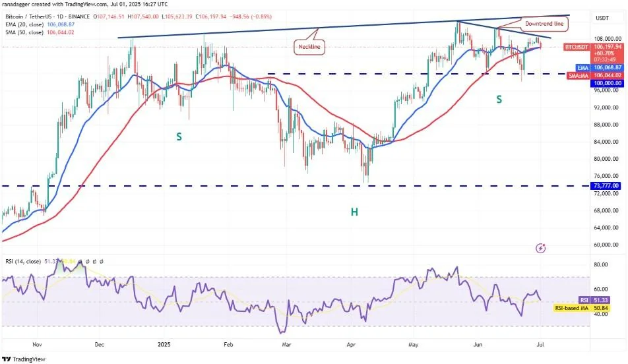
Task: Click the left shoulder S marker
Action: pyautogui.click(x=179, y=137)
